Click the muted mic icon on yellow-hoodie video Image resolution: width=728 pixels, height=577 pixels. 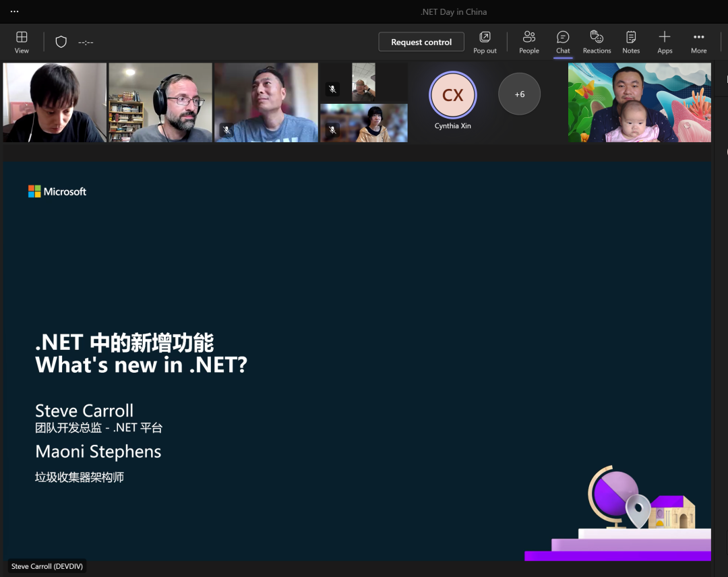point(332,129)
